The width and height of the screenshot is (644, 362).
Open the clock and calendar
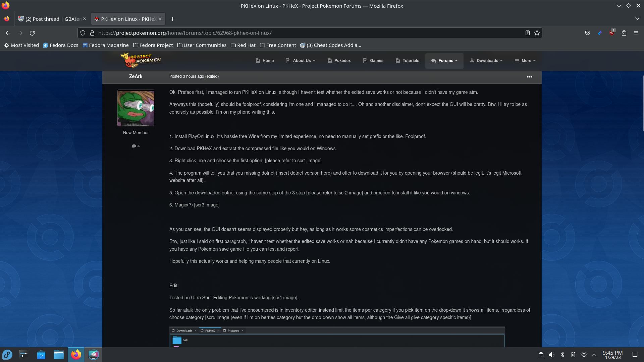coord(612,355)
